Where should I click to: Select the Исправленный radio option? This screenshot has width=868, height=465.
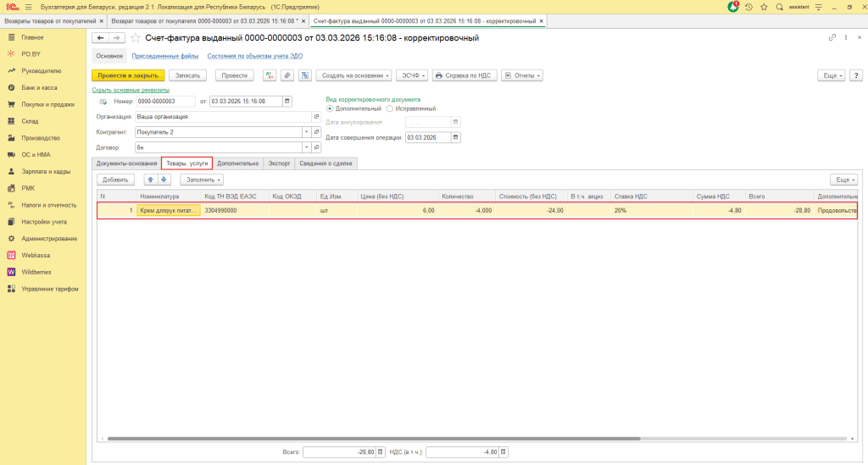[389, 108]
